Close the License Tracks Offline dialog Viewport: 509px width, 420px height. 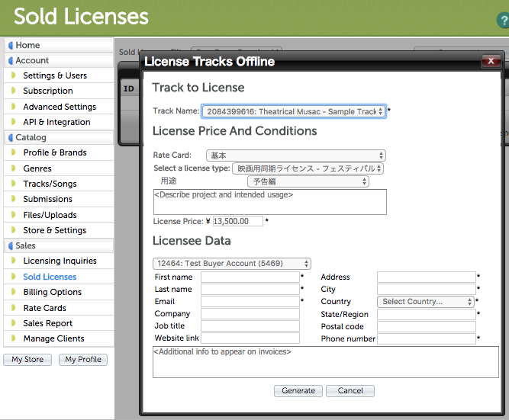(x=490, y=62)
